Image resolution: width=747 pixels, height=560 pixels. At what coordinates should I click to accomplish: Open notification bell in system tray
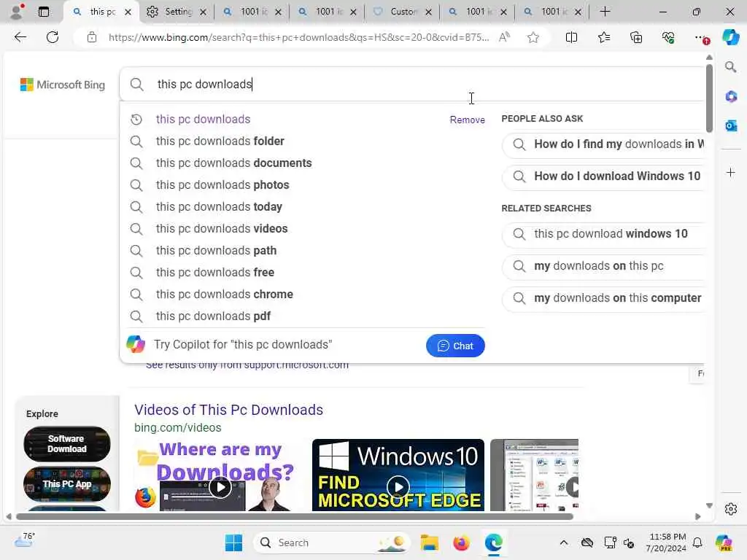(x=697, y=542)
